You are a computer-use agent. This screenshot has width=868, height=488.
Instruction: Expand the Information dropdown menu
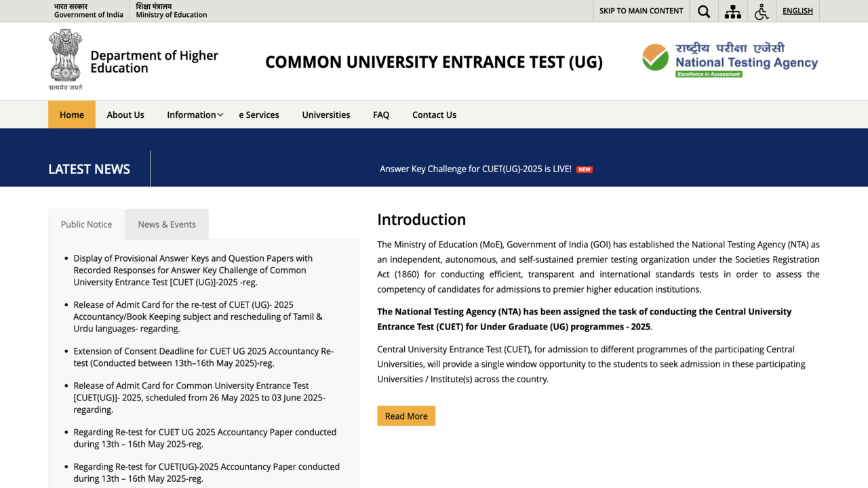[x=195, y=115]
